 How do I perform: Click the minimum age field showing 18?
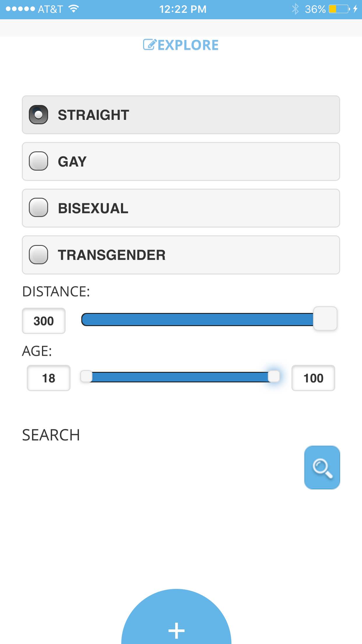[x=49, y=378]
